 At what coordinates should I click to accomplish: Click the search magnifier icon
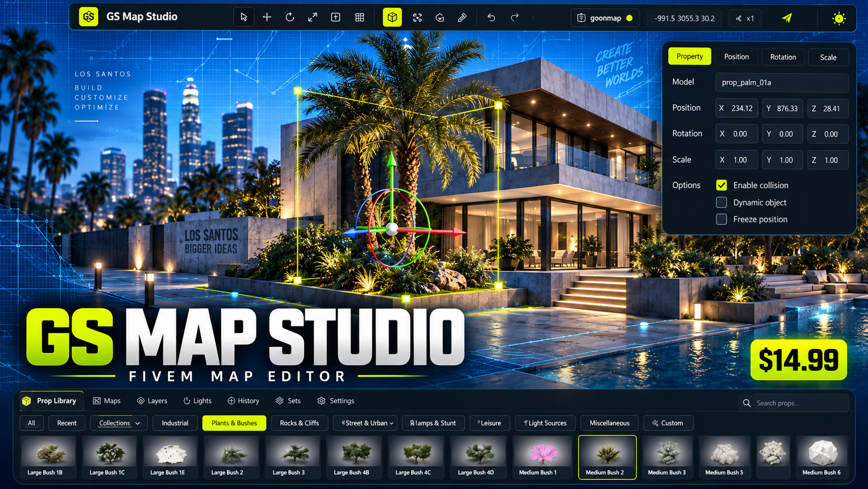747,403
